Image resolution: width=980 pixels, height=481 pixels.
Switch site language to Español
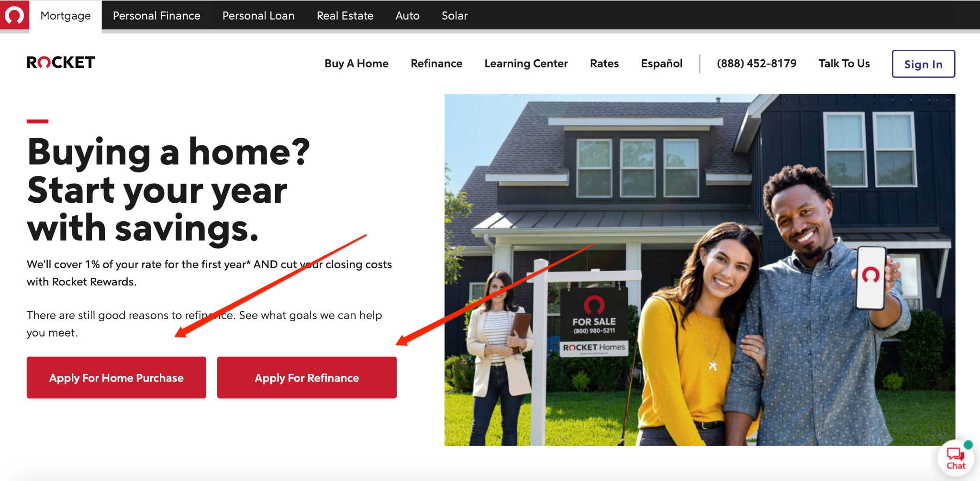662,64
